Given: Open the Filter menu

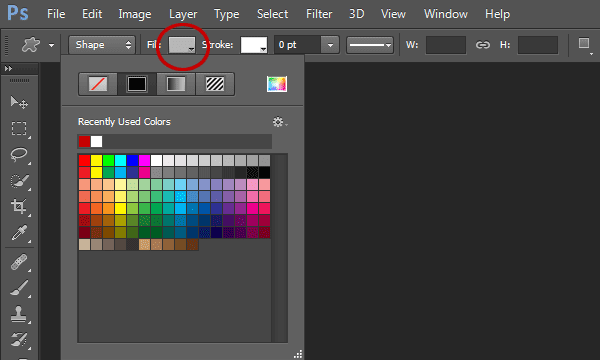Looking at the screenshot, I should coord(319,14).
